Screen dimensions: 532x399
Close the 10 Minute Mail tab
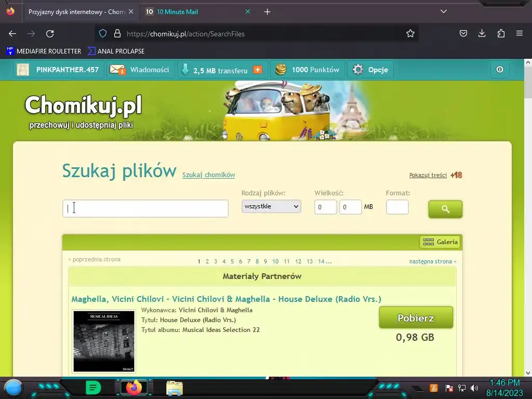(x=248, y=11)
